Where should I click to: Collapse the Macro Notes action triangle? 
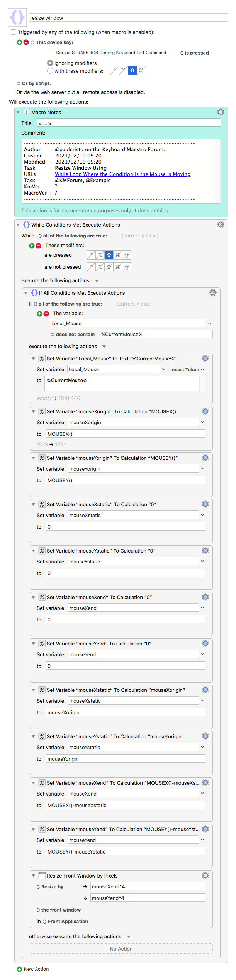18,112
